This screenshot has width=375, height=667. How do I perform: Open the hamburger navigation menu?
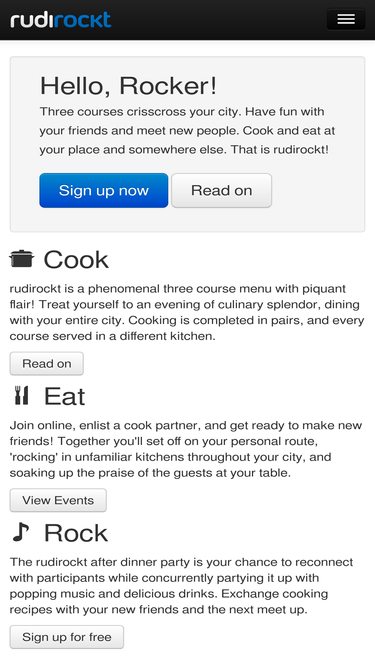click(x=346, y=19)
